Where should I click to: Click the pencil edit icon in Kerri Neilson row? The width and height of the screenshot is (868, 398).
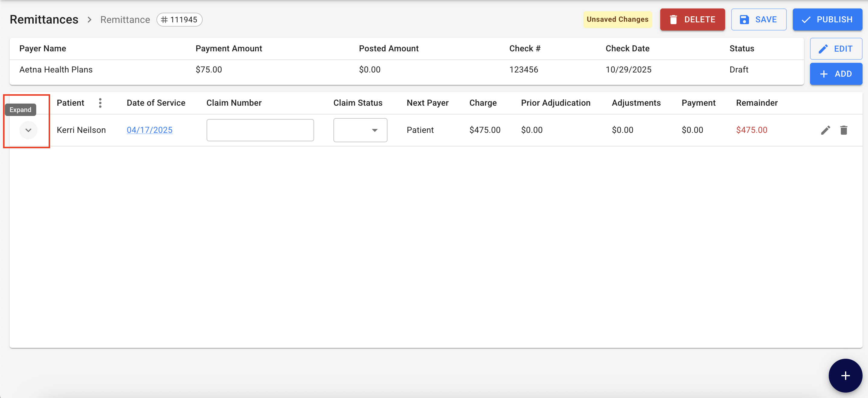[x=825, y=130]
